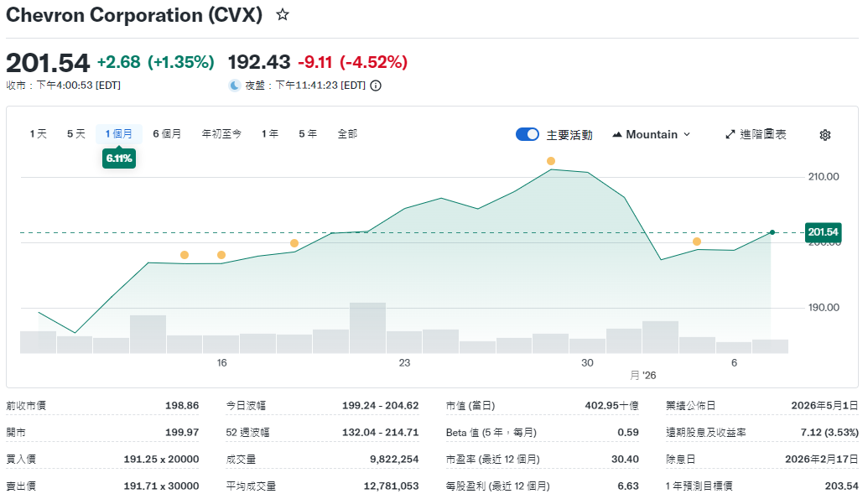
Task: Click the tallest volume bar in chart
Action: point(367,328)
